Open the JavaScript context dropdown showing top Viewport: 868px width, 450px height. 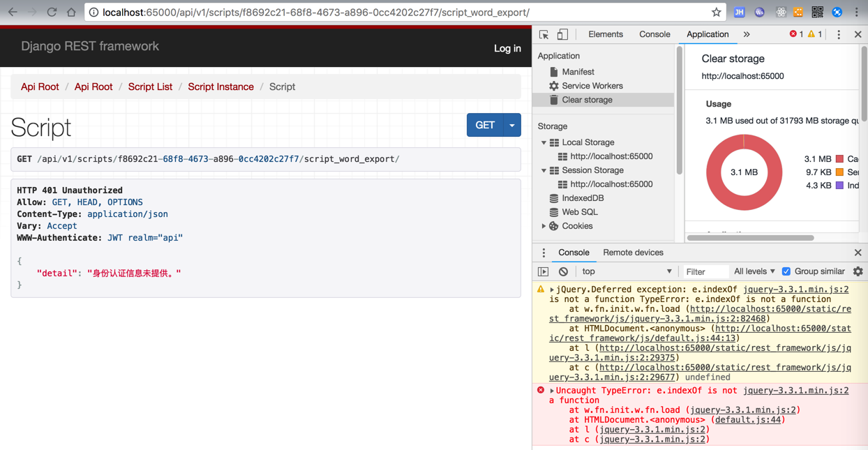(627, 271)
